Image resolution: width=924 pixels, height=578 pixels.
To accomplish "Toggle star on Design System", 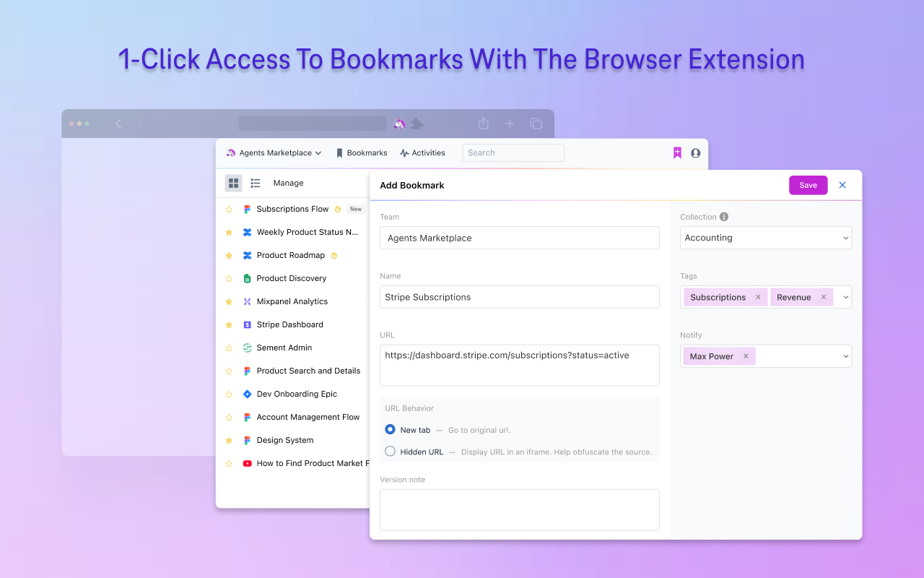I will [229, 440].
